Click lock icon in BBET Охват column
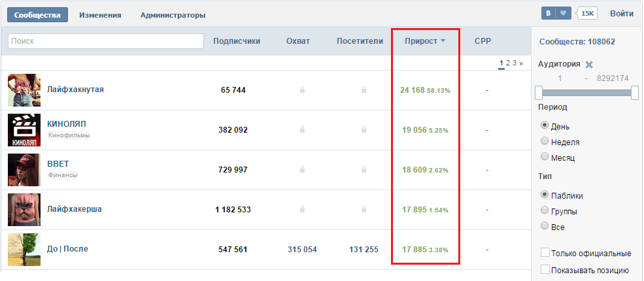Image resolution: width=644 pixels, height=281 pixels. tap(302, 170)
